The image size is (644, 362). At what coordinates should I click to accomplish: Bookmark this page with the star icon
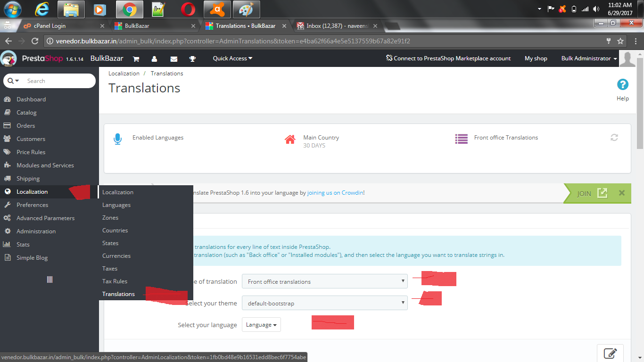[620, 41]
